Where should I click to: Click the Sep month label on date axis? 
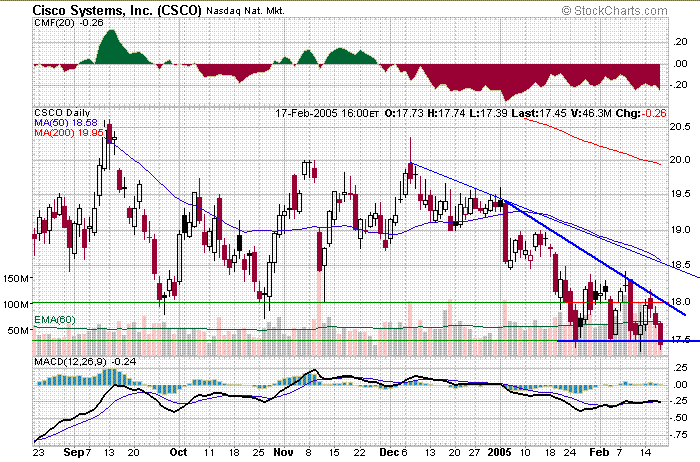[x=73, y=453]
